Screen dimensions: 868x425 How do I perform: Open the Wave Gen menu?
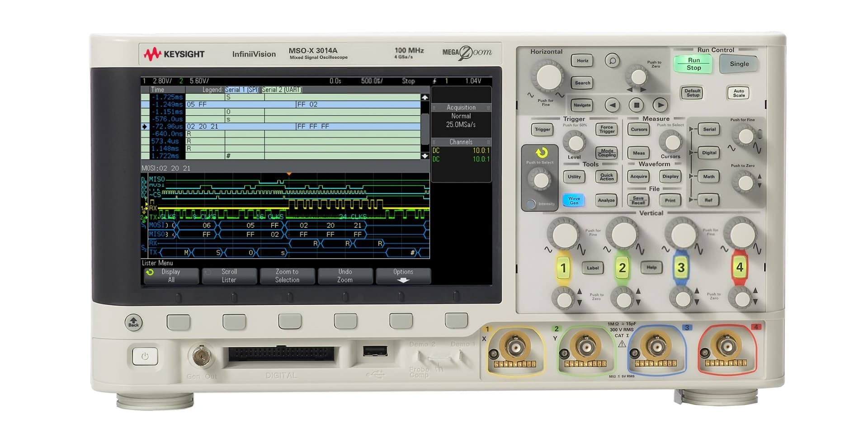click(x=573, y=200)
